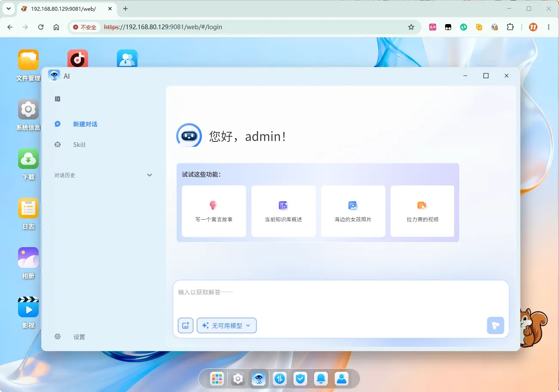Maximize the AI window
Viewport: 559px width, 392px height.
point(486,76)
